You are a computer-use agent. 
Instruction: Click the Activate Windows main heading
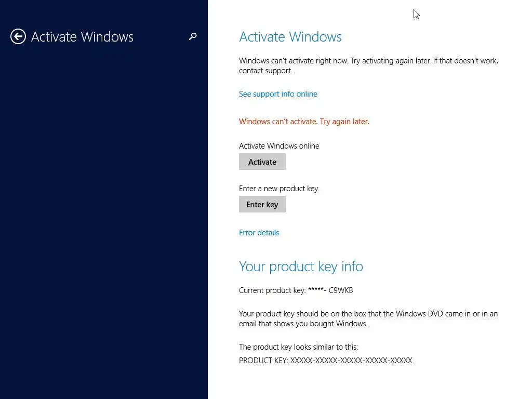[290, 37]
